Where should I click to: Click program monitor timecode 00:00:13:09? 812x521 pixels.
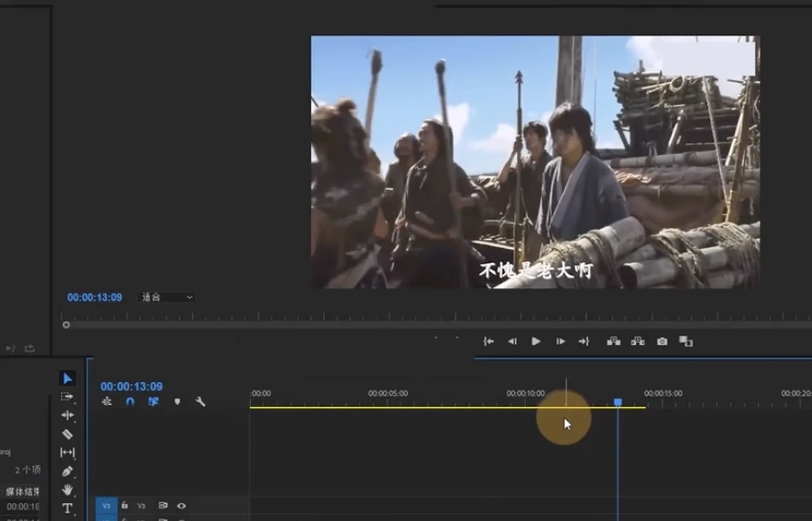coord(95,298)
